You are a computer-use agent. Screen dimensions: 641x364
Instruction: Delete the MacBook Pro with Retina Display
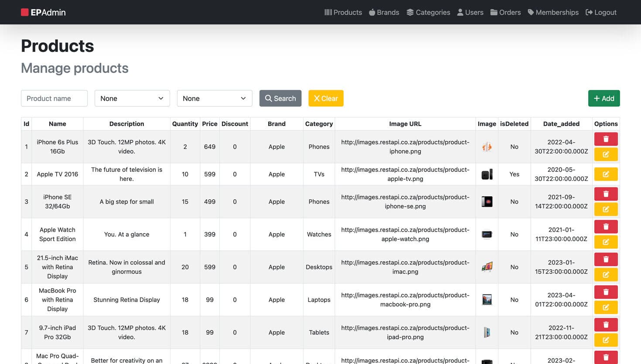[606, 292]
